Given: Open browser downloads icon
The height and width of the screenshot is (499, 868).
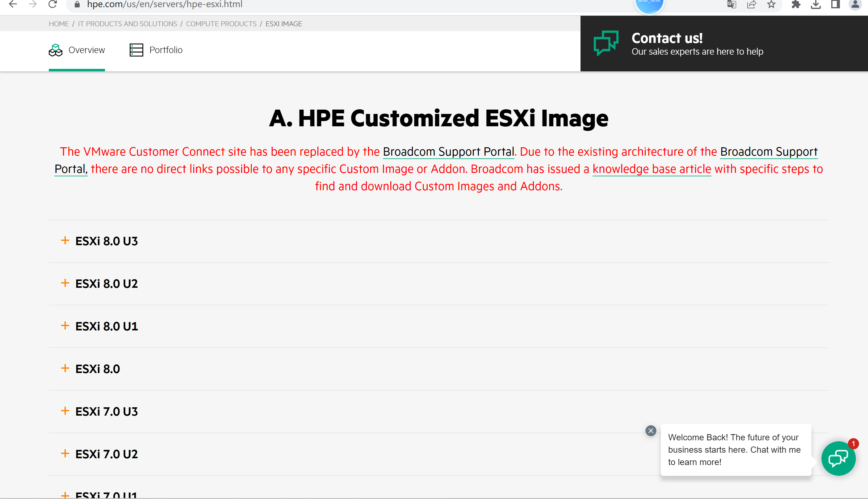Looking at the screenshot, I should tap(816, 4).
